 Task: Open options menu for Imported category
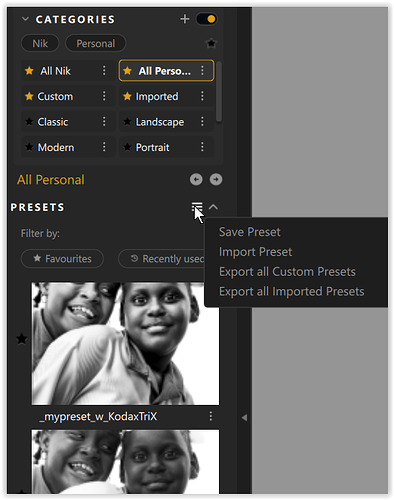pos(202,96)
